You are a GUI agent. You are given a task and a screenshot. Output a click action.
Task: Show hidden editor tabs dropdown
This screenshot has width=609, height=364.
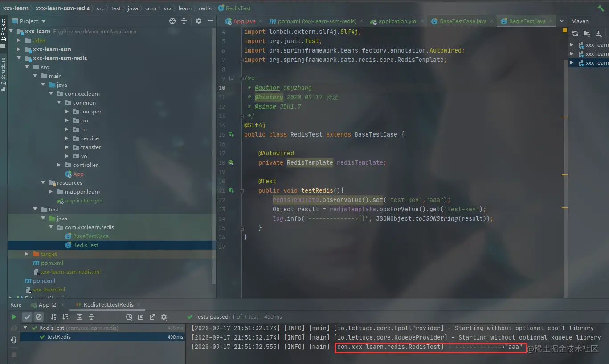pos(562,21)
